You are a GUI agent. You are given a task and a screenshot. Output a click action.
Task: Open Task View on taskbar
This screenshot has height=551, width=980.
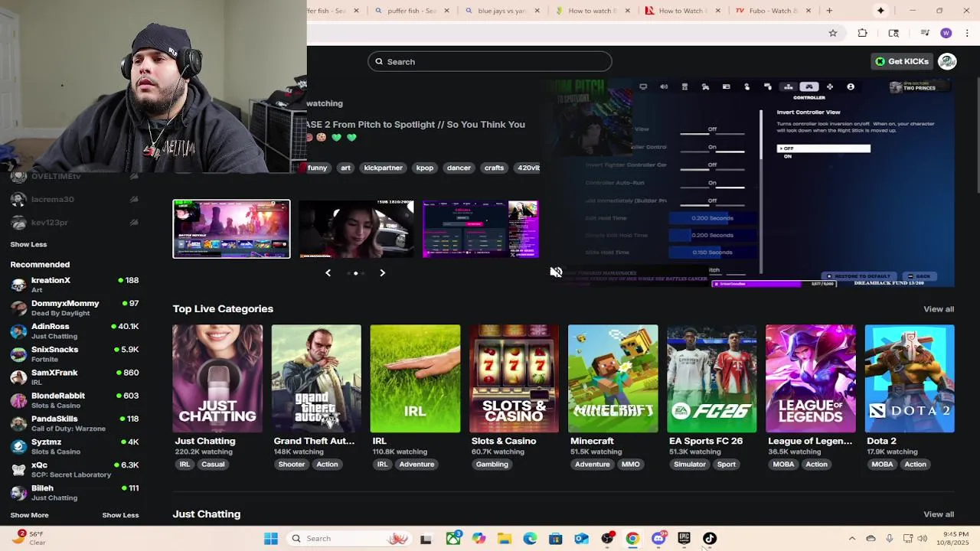[426, 539]
